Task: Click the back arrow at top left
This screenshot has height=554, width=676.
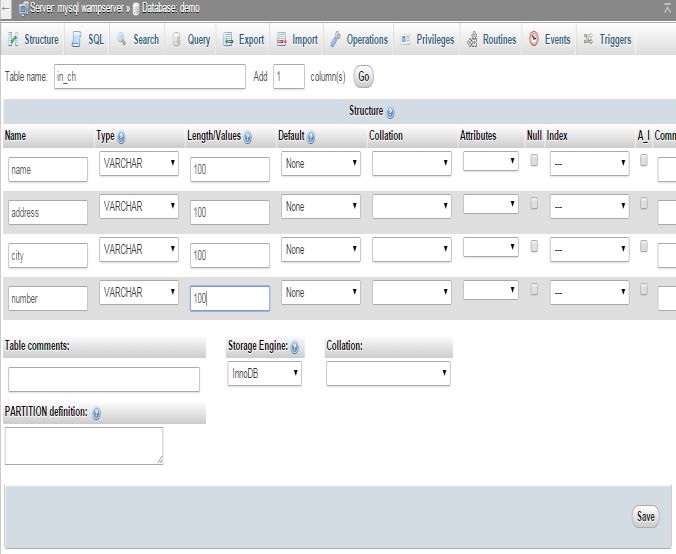Action: pos(5,9)
